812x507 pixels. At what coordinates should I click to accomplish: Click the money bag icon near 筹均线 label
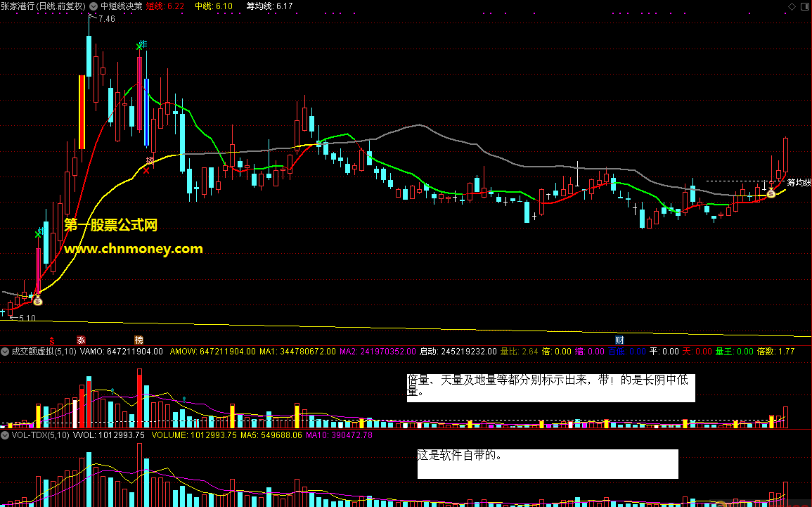pyautogui.click(x=771, y=193)
